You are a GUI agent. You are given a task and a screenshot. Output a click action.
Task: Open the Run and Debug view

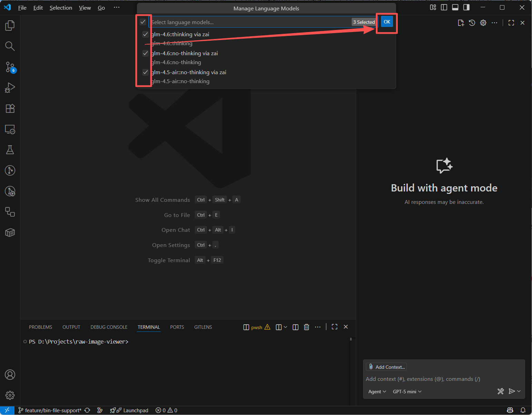[10, 88]
